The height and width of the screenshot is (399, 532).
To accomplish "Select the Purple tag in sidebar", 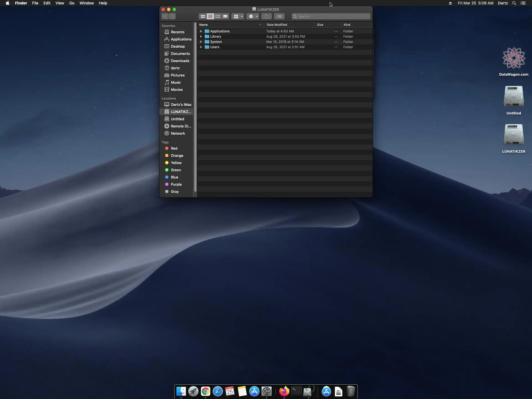I will point(176,184).
